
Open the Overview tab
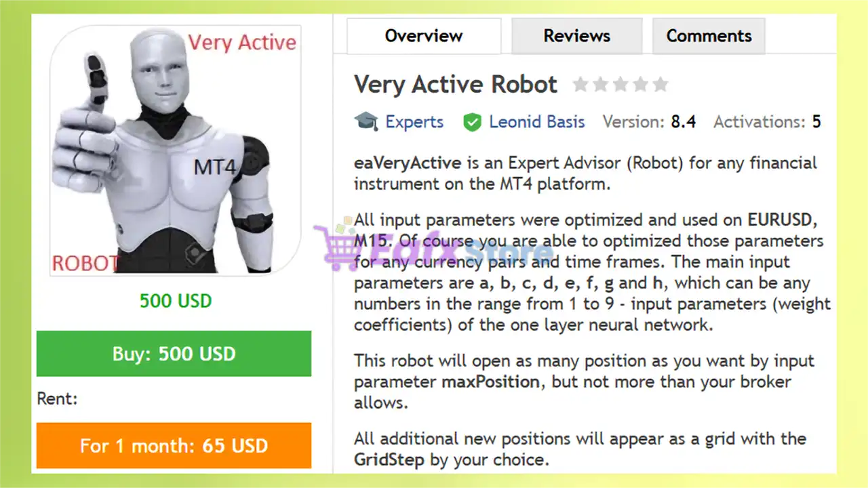(424, 36)
